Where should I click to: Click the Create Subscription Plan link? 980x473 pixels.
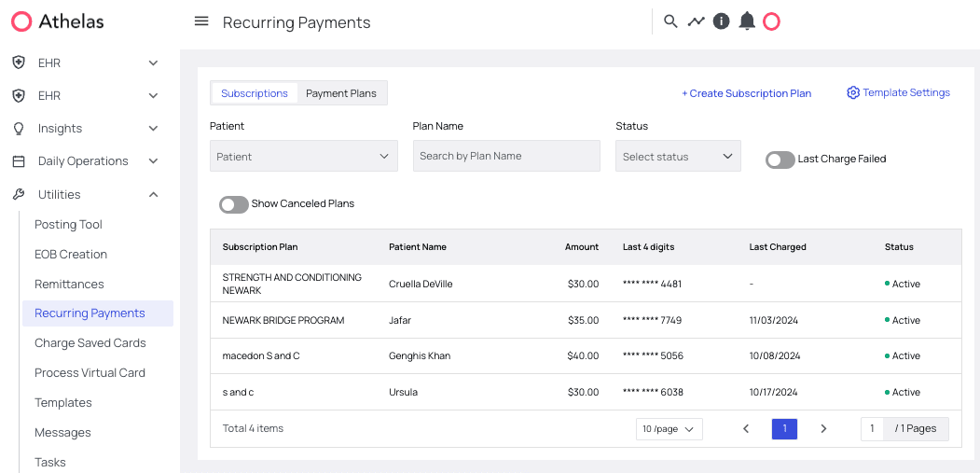pyautogui.click(x=746, y=93)
